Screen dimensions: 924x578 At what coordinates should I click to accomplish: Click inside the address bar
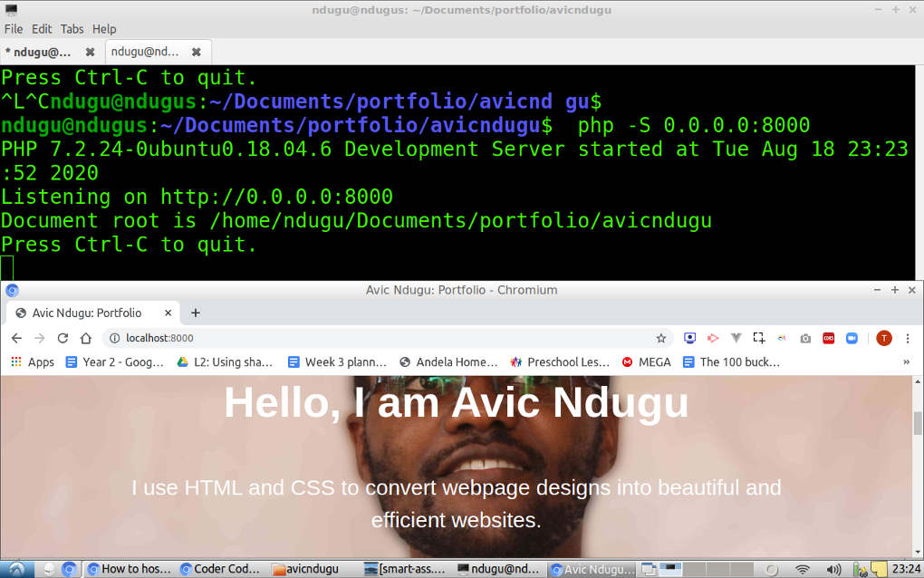coord(272,337)
